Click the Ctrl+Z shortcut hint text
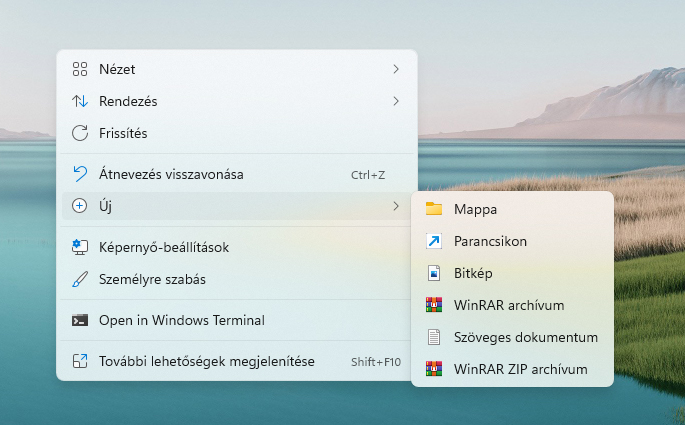Screen dimensions: 685x425 (x=367, y=175)
